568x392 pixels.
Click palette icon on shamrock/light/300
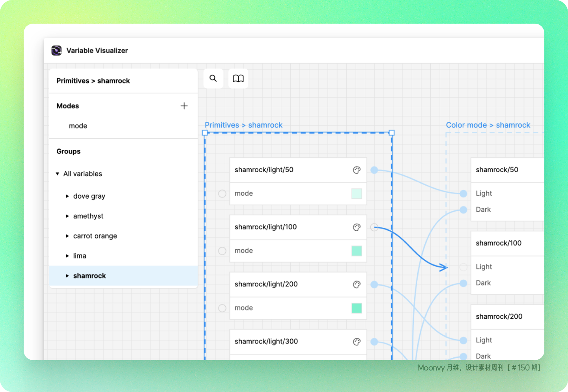(x=357, y=342)
